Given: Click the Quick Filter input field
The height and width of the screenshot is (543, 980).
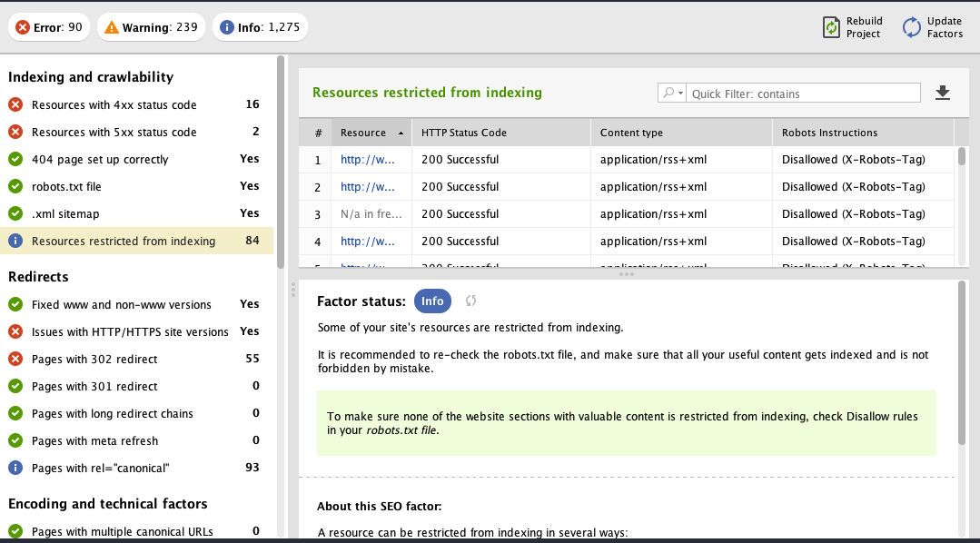Looking at the screenshot, I should [804, 94].
